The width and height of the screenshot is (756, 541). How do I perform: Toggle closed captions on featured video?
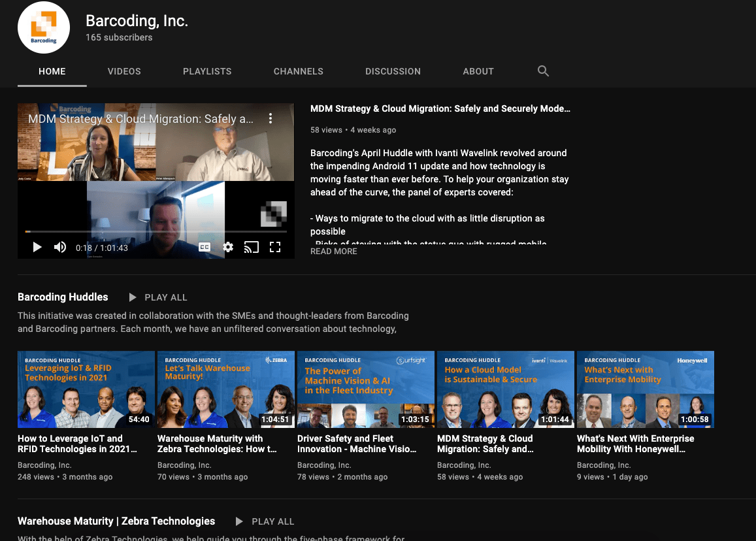pos(205,248)
